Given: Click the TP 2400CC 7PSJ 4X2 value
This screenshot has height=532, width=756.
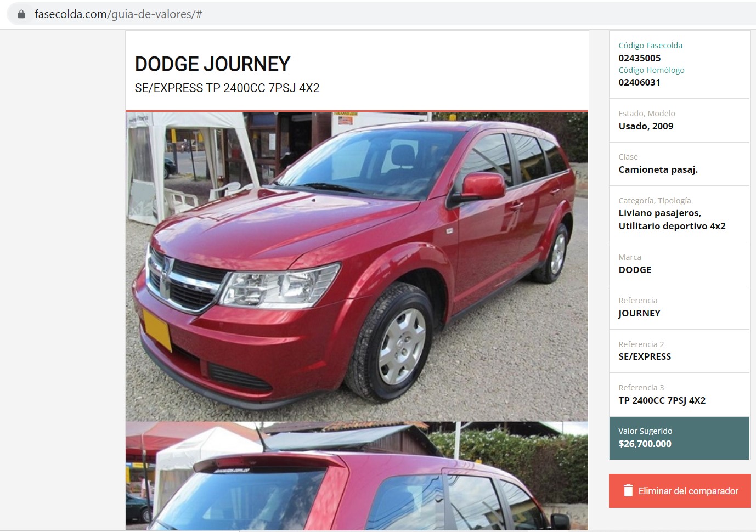Looking at the screenshot, I should [x=662, y=400].
